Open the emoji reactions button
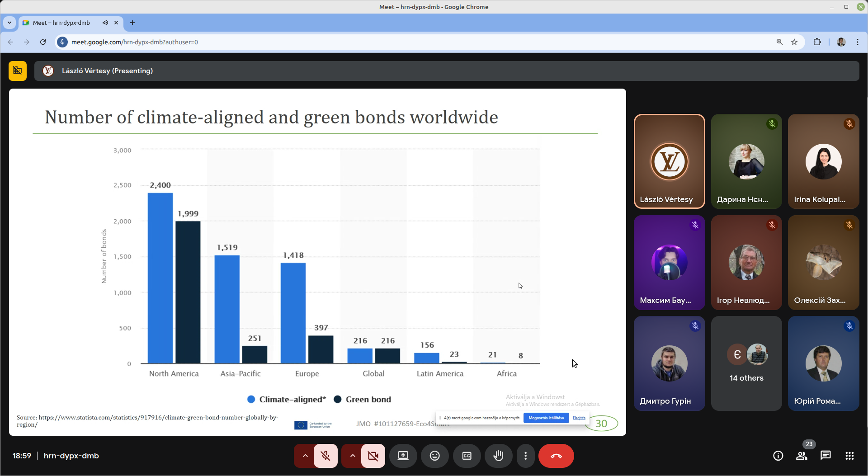The width and height of the screenshot is (868, 476). coord(434,456)
